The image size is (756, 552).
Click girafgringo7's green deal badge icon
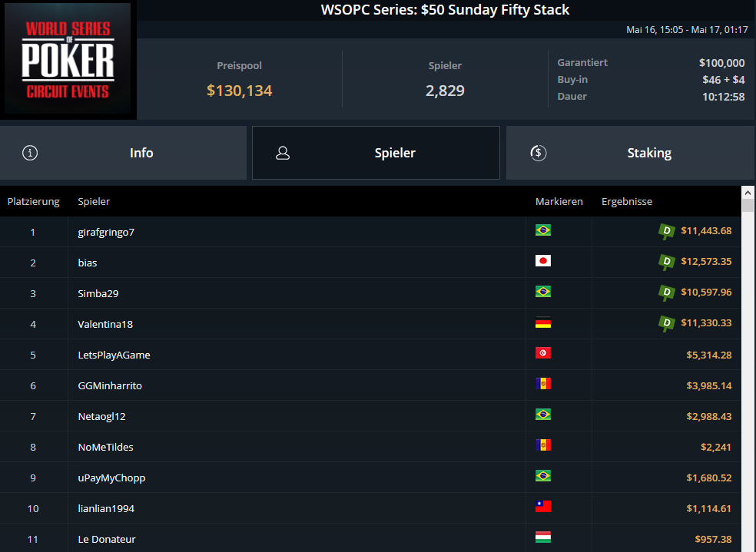(x=667, y=232)
